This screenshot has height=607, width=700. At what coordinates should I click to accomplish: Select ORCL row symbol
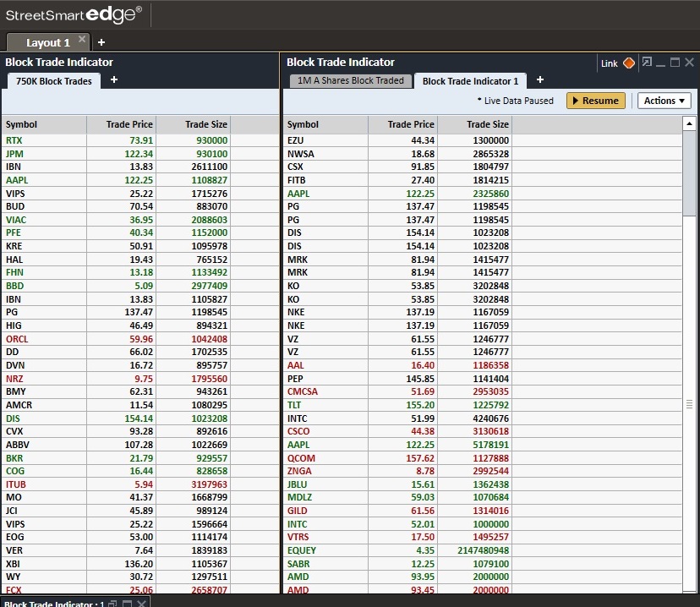coord(17,339)
